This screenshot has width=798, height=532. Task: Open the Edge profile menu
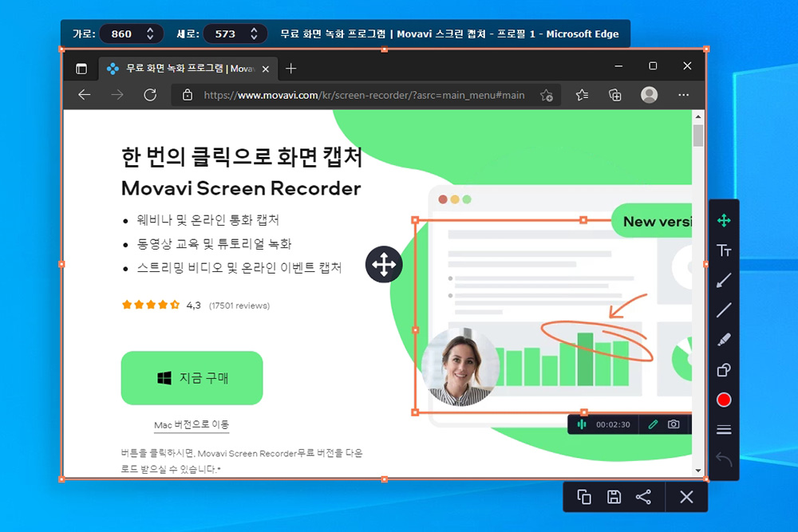coord(649,95)
